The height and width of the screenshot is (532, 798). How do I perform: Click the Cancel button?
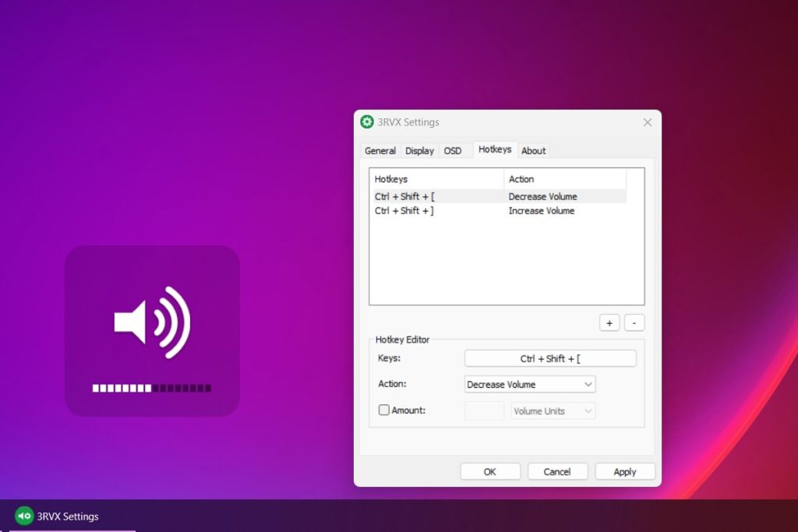tap(557, 471)
